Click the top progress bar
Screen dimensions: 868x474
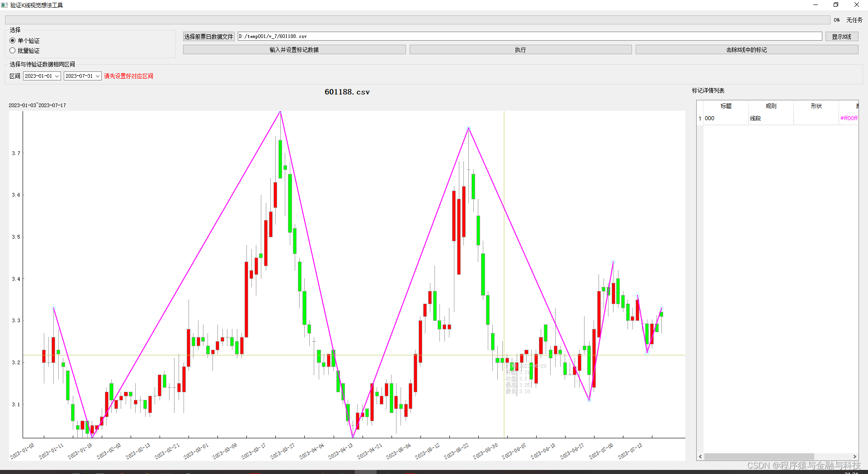coord(417,20)
